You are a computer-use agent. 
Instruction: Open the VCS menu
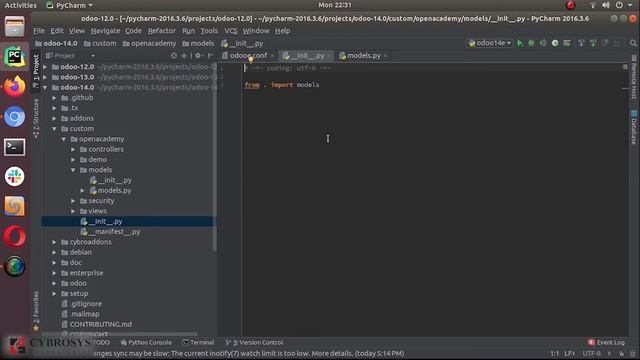tap(231, 31)
